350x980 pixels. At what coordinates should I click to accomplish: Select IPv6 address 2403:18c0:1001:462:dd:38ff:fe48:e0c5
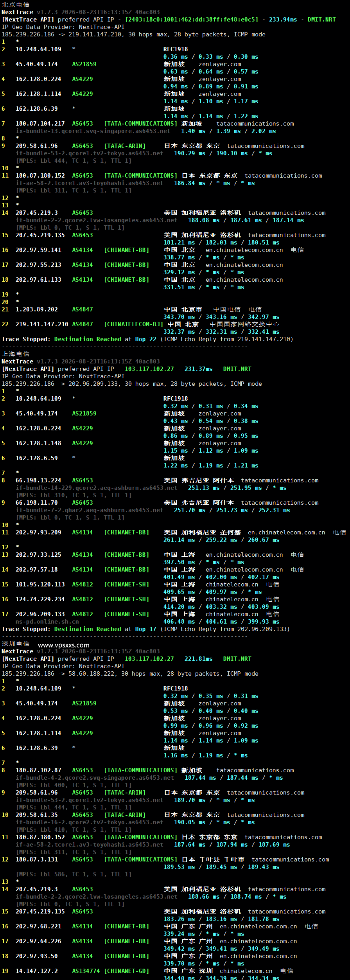[192, 20]
